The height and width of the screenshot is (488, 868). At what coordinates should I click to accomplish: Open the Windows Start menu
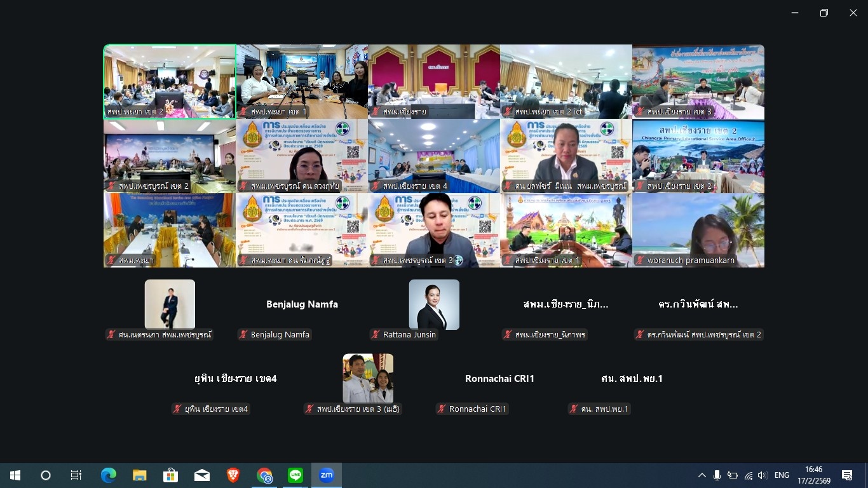tap(15, 475)
